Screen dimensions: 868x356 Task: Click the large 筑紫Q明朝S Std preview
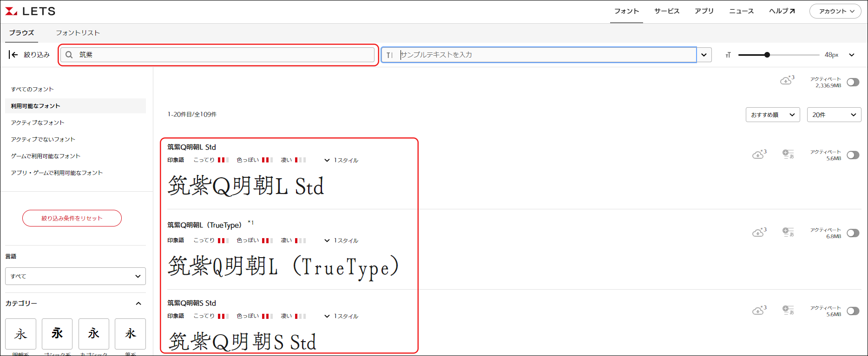(x=242, y=342)
